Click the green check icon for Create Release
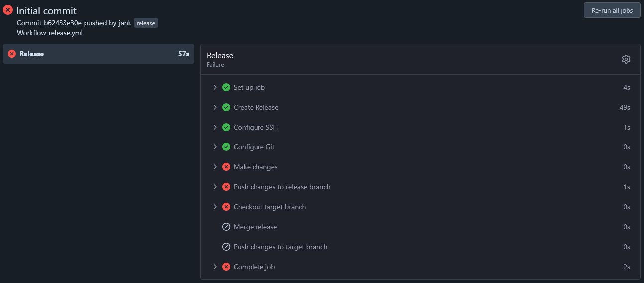The height and width of the screenshot is (283, 644). pyautogui.click(x=226, y=107)
